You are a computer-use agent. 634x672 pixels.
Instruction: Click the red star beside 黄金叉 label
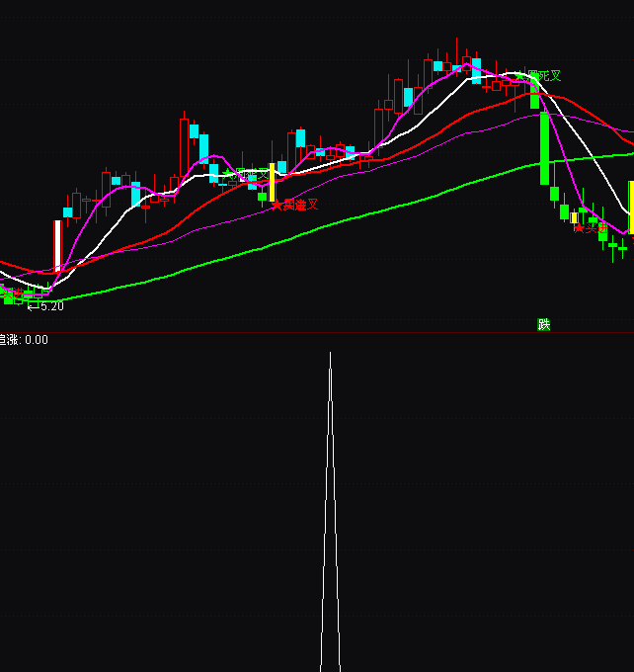(277, 205)
